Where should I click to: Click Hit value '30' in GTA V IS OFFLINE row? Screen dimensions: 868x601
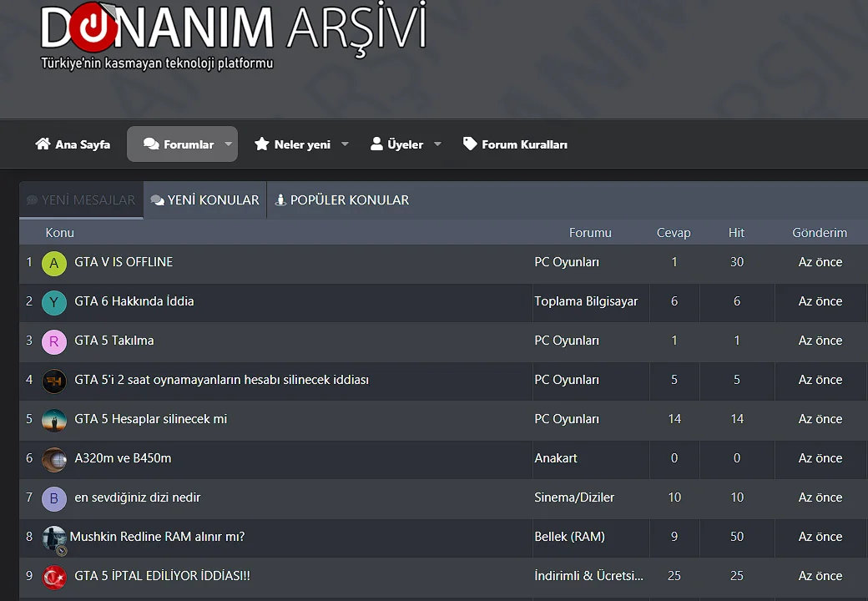pos(737,262)
